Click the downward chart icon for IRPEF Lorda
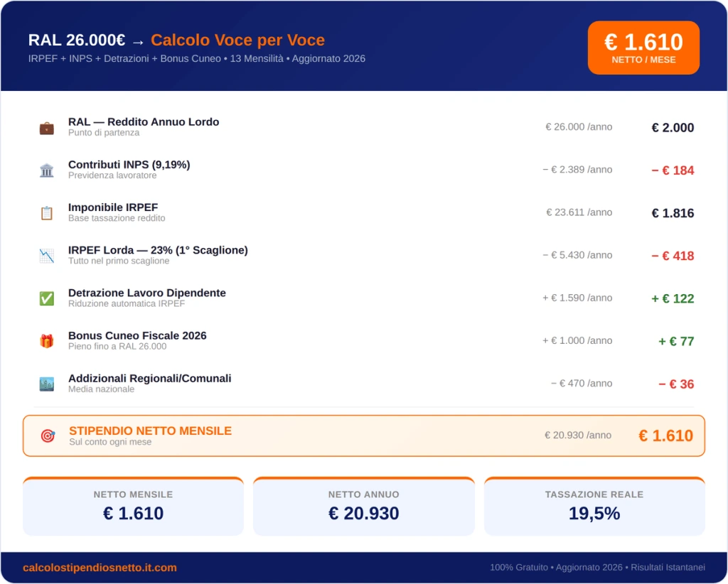The image size is (728, 584). click(x=46, y=256)
